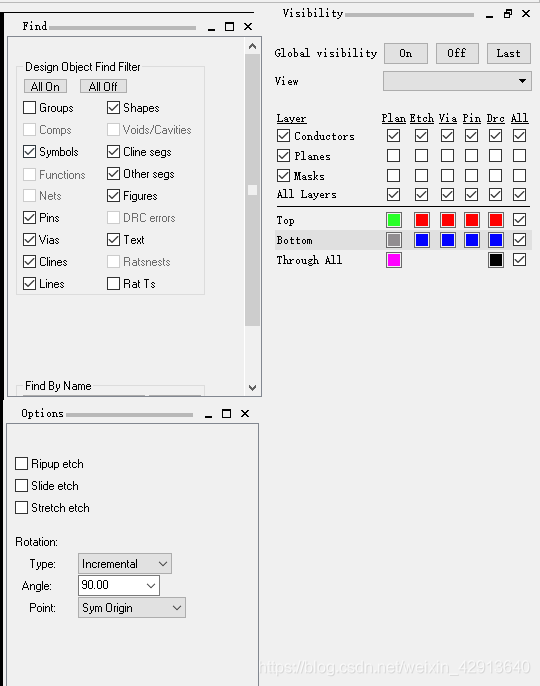Uncheck the Pins filter
Viewport: 540px width, 686px height.
click(29, 217)
